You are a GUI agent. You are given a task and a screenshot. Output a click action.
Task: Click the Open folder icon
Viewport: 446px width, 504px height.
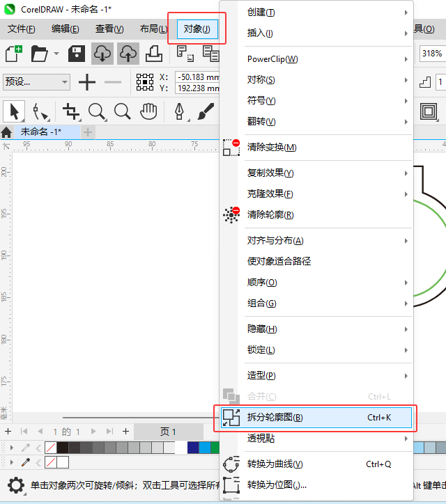pyautogui.click(x=40, y=54)
